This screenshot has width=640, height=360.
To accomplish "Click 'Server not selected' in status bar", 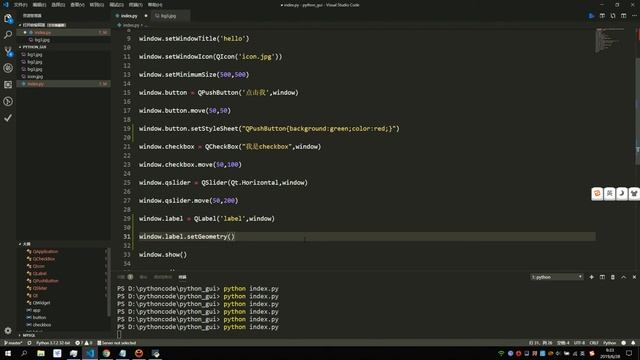I will [x=117, y=343].
